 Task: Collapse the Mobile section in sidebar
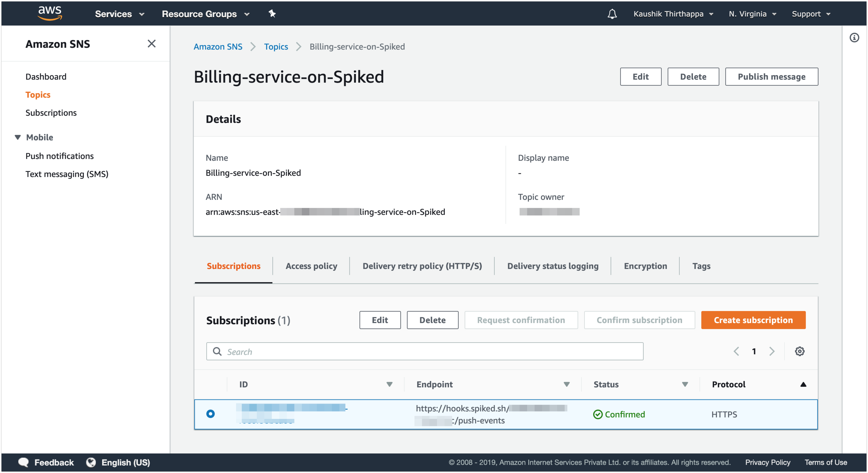tap(18, 137)
